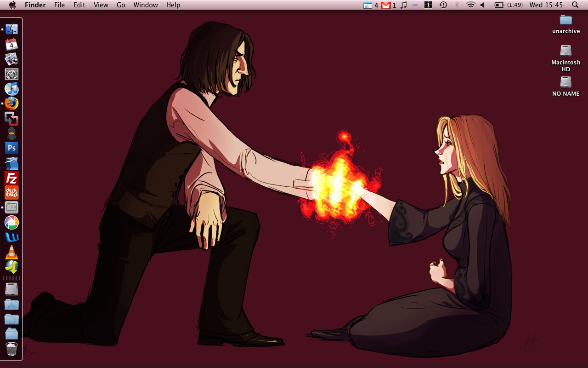Screen dimensions: 588x368
Task: Open the View menu
Action: [101, 5]
